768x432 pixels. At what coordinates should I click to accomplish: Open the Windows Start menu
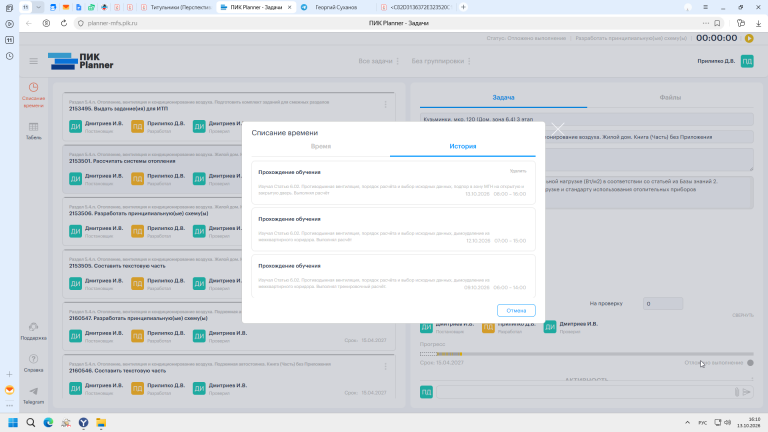(x=13, y=423)
